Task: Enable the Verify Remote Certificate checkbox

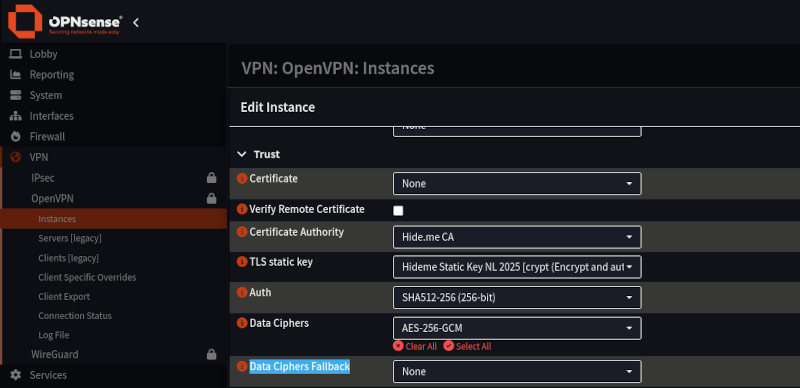Action: [398, 210]
